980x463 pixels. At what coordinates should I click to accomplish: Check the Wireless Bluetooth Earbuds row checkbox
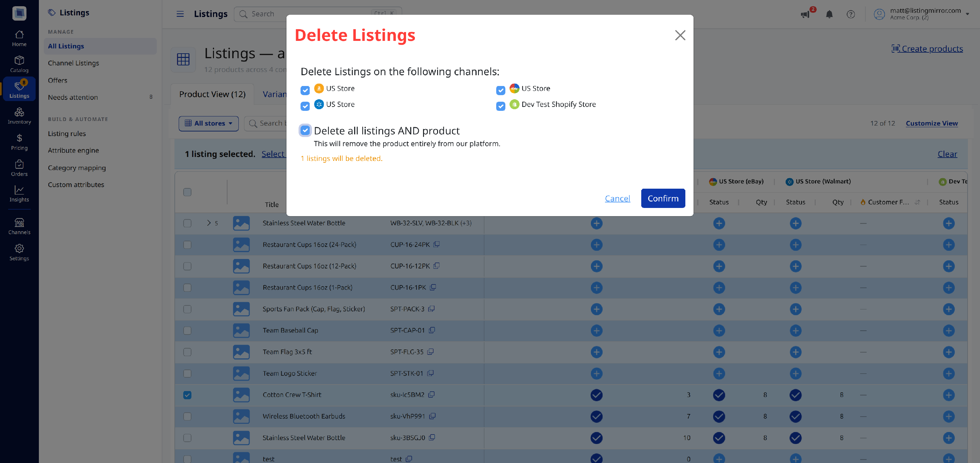187,416
